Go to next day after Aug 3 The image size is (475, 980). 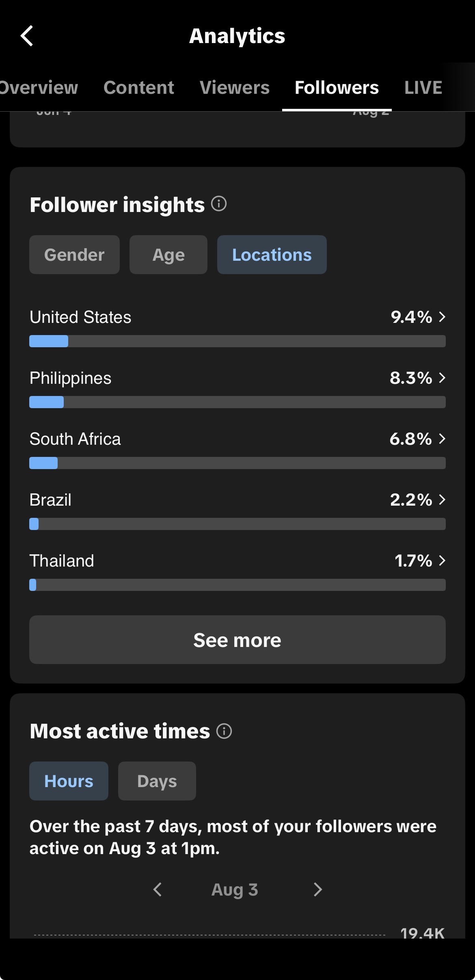click(318, 889)
